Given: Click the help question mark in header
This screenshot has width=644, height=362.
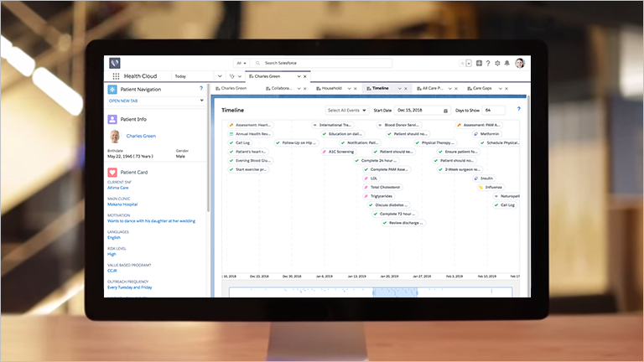Looking at the screenshot, I should click(x=488, y=63).
